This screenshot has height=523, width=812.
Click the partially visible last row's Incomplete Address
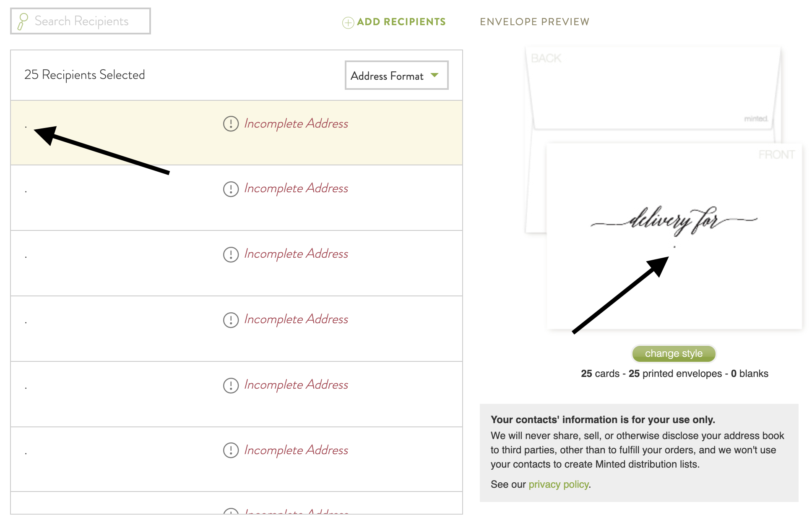pos(296,511)
